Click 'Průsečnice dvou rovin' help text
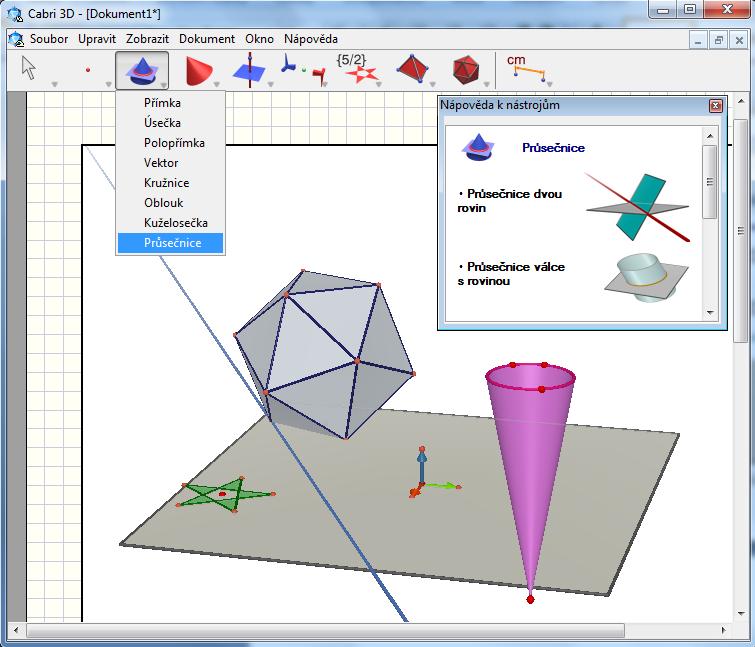 click(510, 201)
